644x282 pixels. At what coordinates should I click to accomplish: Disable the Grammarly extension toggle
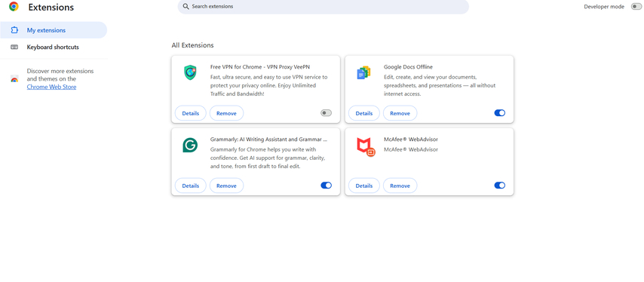click(x=326, y=185)
